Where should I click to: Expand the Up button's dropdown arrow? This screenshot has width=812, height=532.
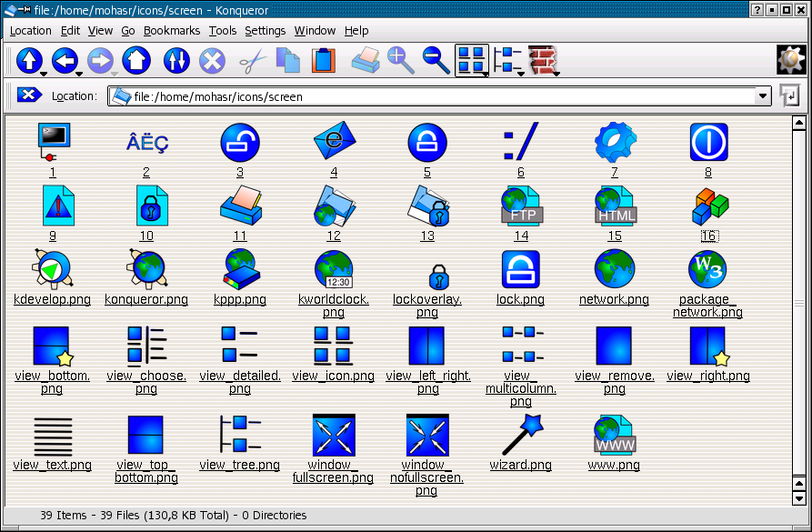[x=44, y=74]
